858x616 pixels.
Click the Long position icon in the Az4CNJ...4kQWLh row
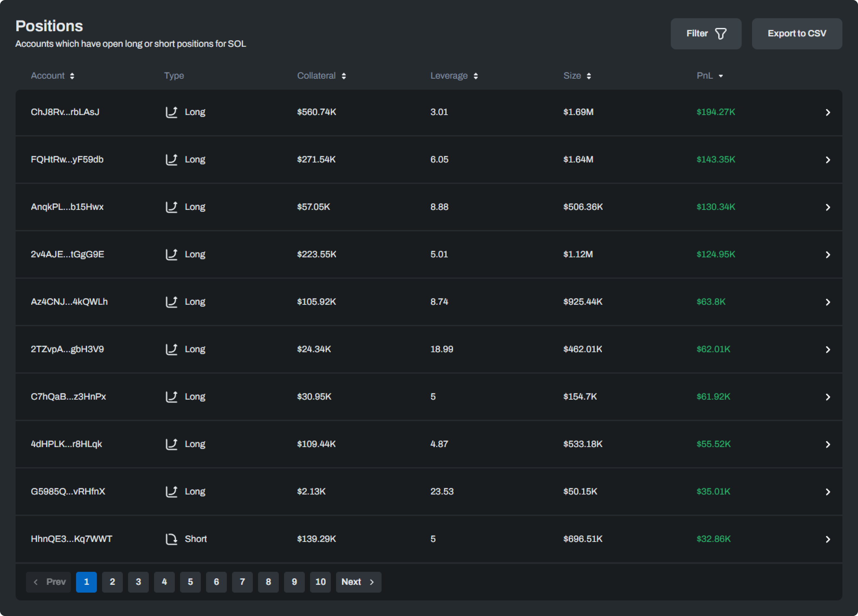pyautogui.click(x=171, y=302)
